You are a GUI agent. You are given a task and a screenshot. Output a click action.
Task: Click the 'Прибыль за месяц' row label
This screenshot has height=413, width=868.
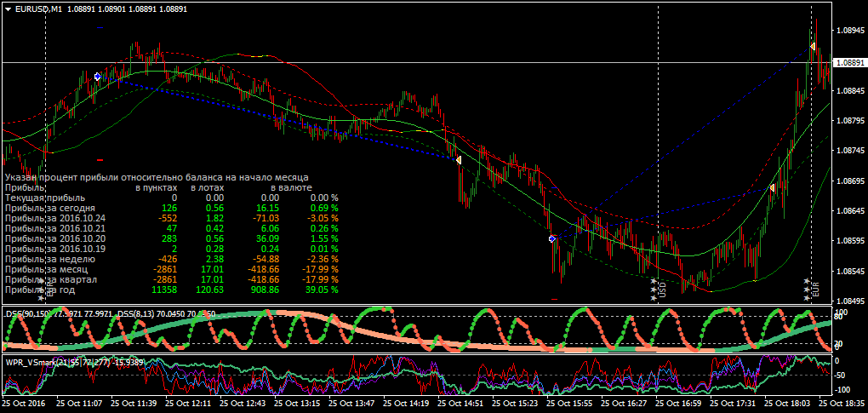[48, 269]
